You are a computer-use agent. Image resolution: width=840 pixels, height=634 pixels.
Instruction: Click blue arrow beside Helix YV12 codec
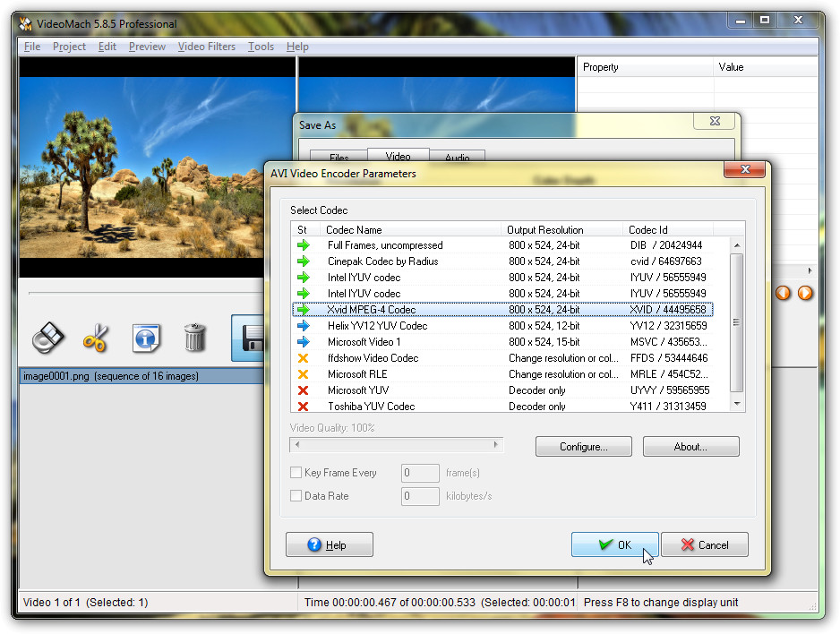pos(304,326)
